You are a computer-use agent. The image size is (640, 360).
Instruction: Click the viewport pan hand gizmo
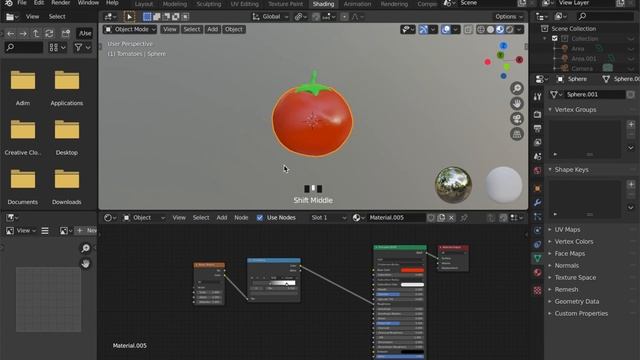point(517,104)
